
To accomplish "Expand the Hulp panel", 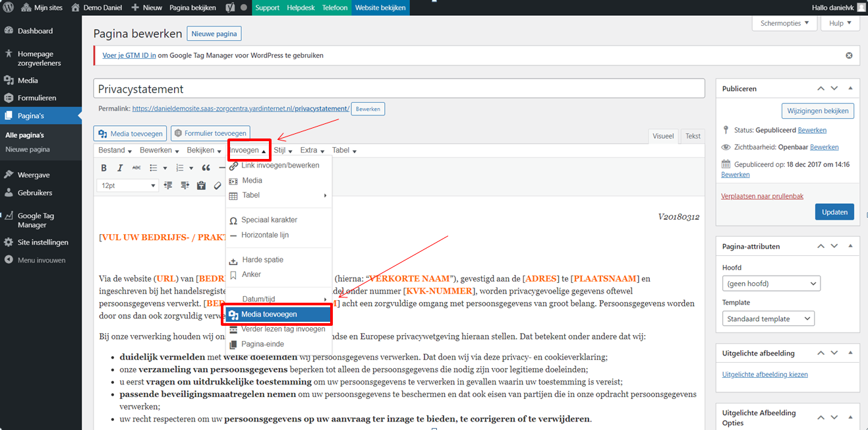I will coord(840,23).
